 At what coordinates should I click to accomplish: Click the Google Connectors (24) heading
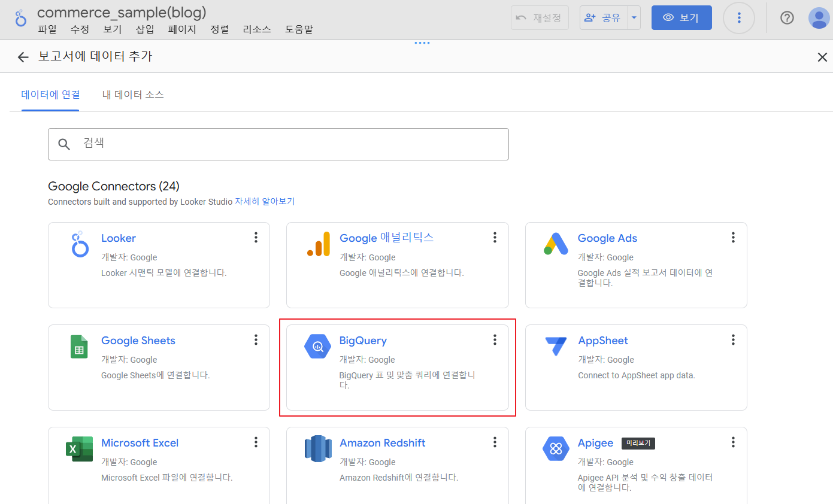pos(114,186)
